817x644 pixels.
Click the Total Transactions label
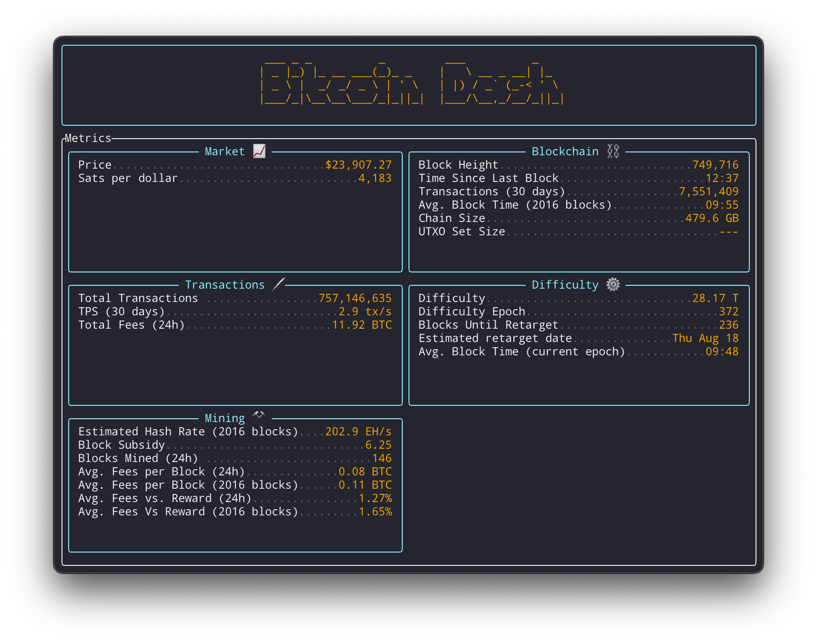pos(138,298)
